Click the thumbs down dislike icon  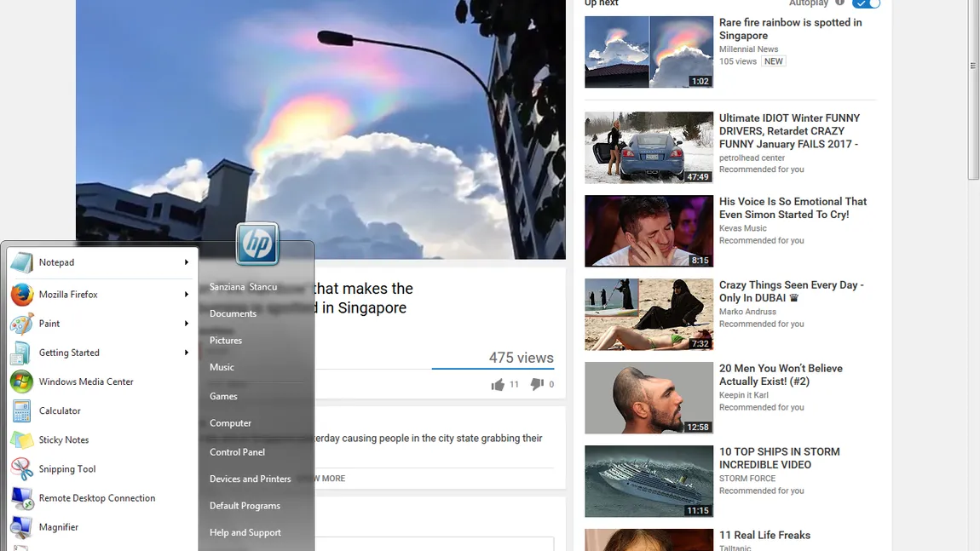[536, 385]
